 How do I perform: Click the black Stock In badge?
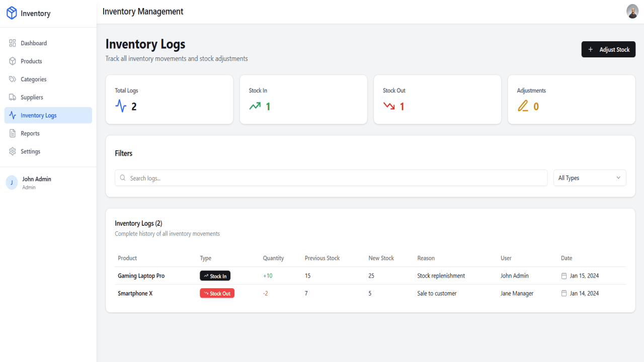215,276
